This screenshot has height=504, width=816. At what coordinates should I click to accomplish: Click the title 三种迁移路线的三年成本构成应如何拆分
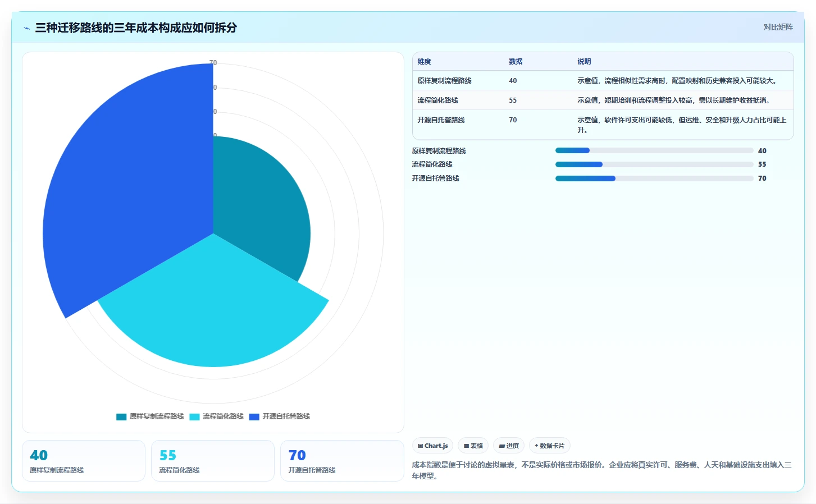point(136,28)
